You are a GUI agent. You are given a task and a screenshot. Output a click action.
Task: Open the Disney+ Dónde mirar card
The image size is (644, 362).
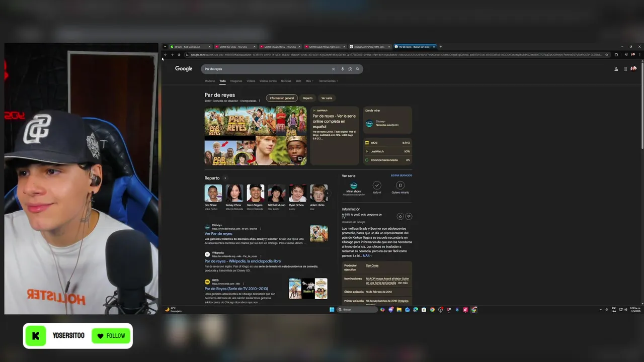[387, 121]
